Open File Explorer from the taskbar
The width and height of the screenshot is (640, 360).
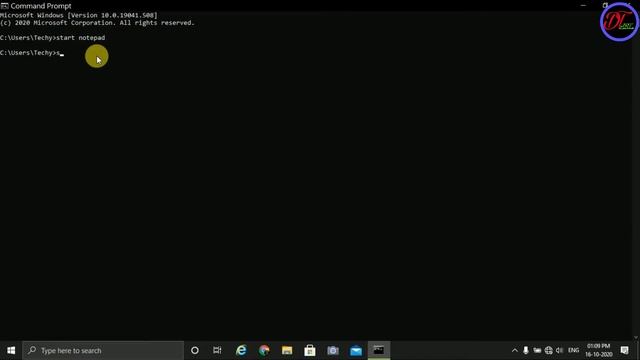tap(287, 350)
